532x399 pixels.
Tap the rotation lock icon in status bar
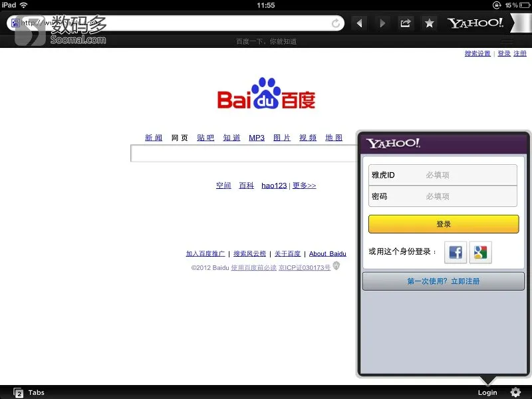coord(496,5)
